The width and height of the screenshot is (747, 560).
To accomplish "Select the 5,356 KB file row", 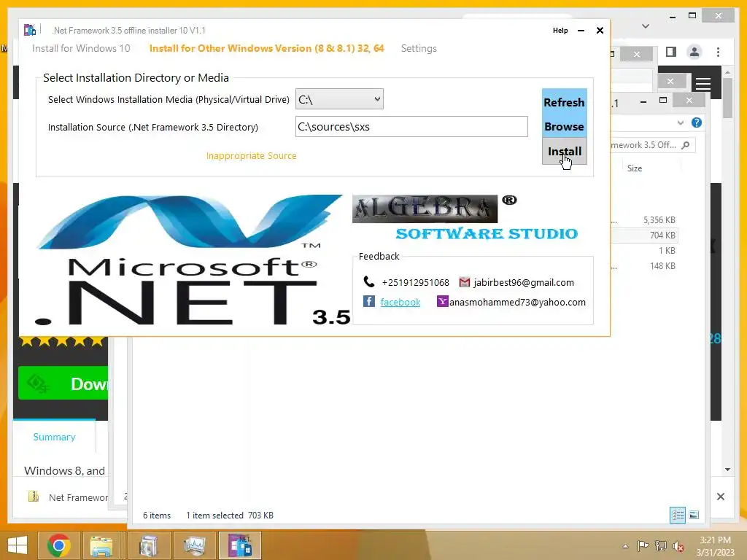I will click(643, 220).
